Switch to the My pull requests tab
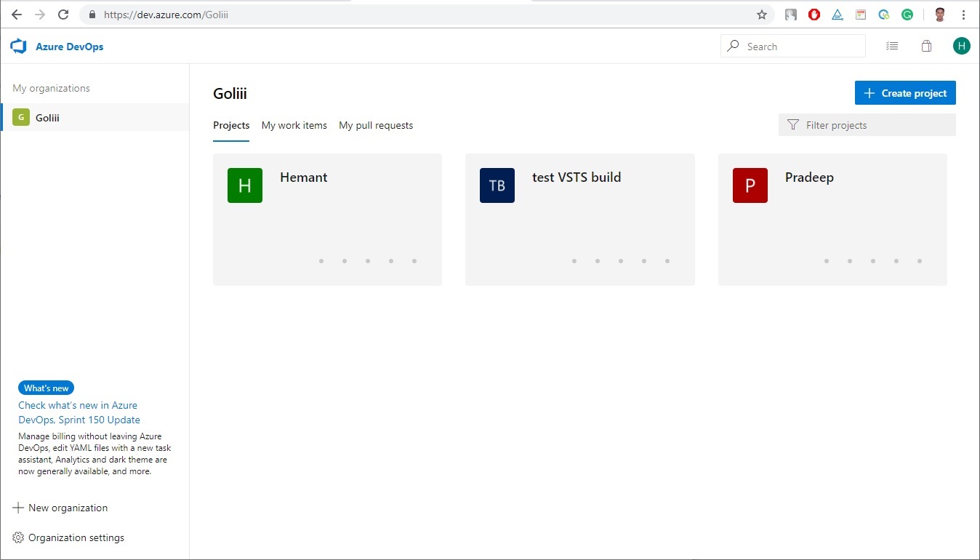Viewport: 980px width, 560px height. [x=376, y=125]
